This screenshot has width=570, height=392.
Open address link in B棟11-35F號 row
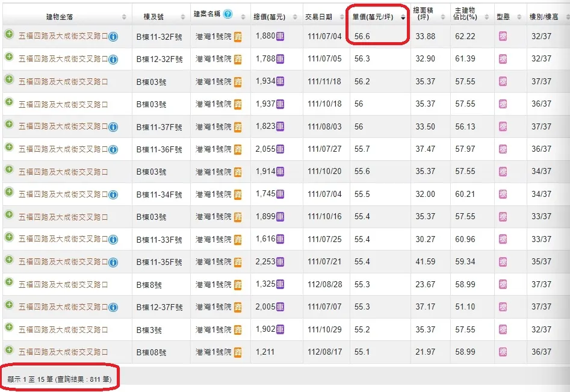(63, 262)
